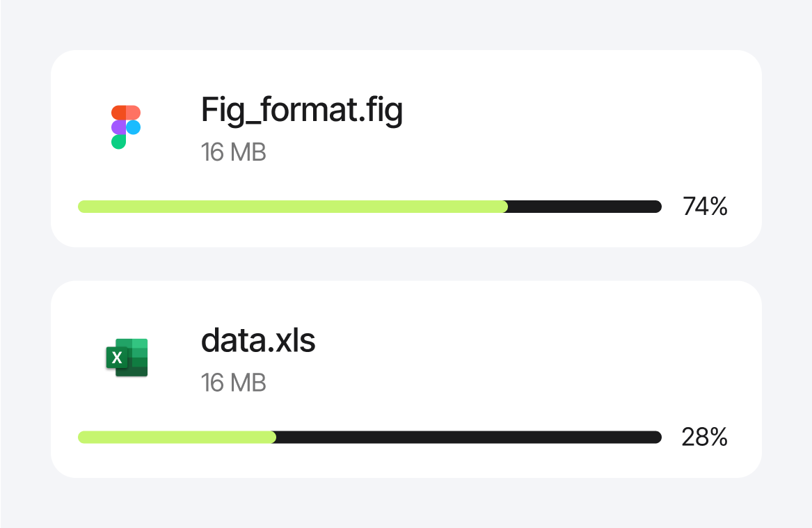Click the blue dot of the Figma logo
812x528 pixels.
133,126
